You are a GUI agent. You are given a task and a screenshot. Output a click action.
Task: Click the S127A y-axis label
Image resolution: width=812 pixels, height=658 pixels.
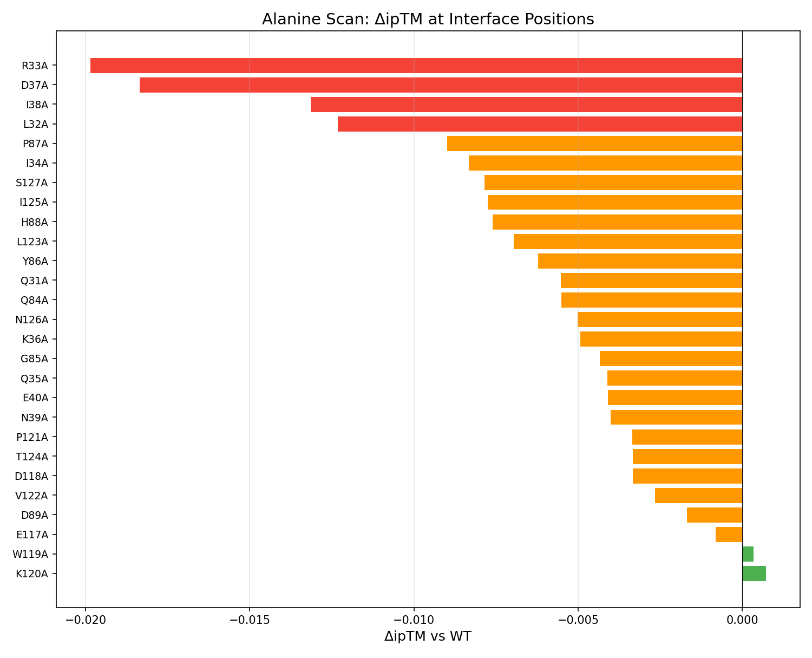click(32, 183)
